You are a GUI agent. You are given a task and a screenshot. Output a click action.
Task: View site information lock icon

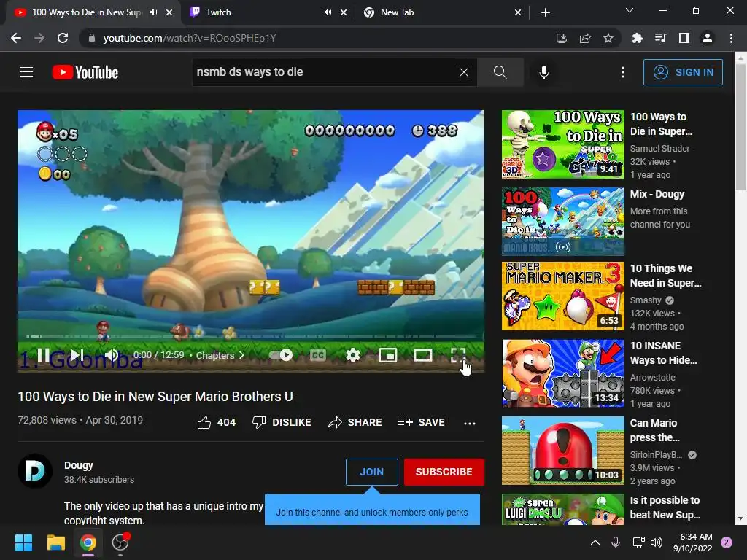pos(91,38)
